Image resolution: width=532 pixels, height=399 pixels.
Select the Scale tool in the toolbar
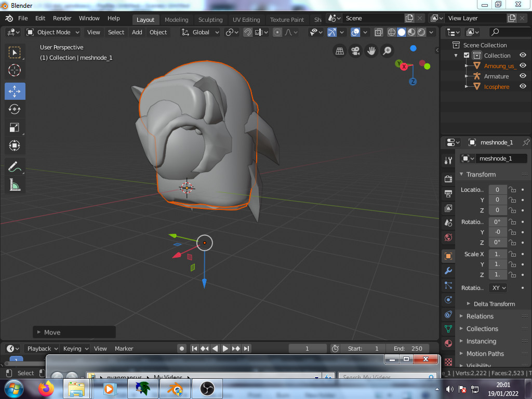(15, 127)
